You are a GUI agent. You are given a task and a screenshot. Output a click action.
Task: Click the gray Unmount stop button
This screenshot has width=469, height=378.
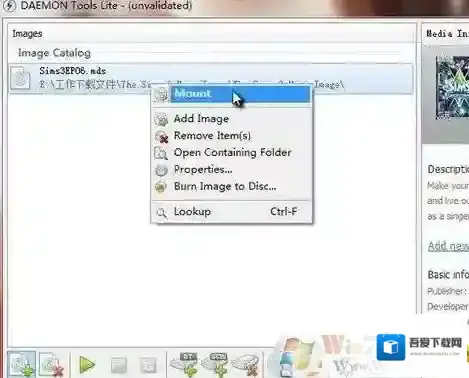119,365
